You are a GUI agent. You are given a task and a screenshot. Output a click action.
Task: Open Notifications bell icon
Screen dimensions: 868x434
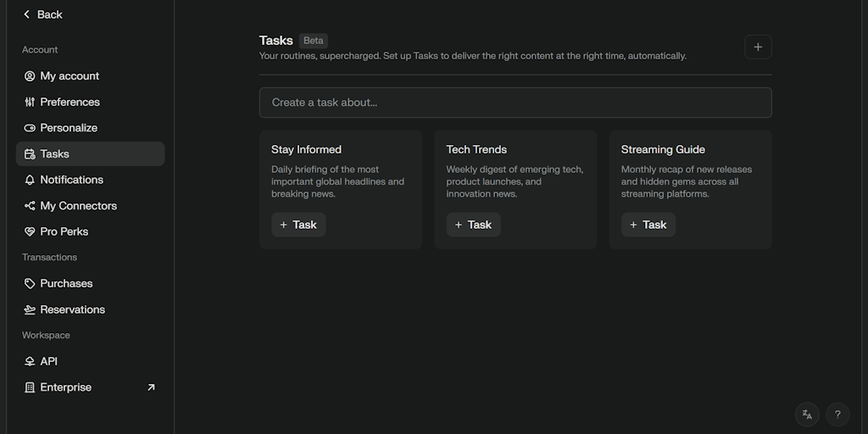click(30, 180)
